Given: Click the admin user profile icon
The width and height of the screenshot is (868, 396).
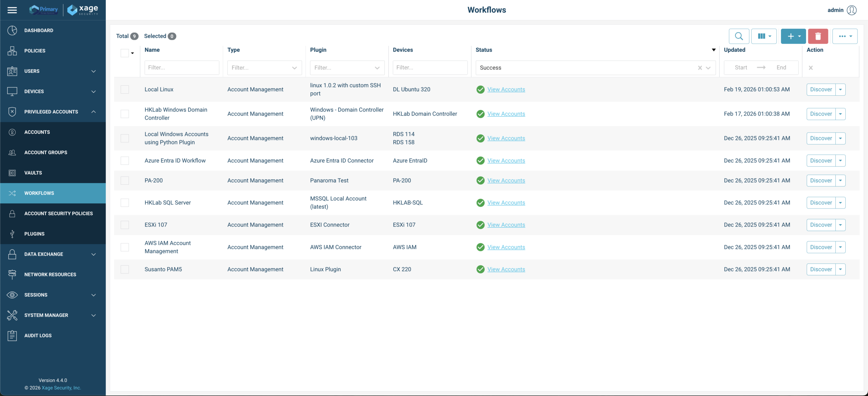Looking at the screenshot, I should pyautogui.click(x=851, y=10).
